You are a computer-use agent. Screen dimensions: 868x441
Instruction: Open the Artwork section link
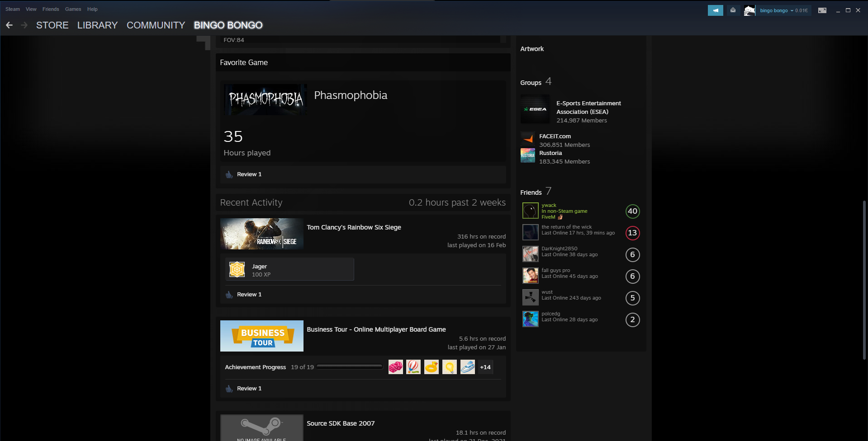click(x=532, y=49)
